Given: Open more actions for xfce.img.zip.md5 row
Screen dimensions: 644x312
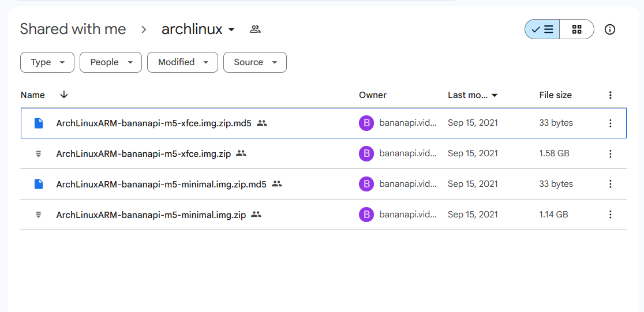Looking at the screenshot, I should pos(611,123).
